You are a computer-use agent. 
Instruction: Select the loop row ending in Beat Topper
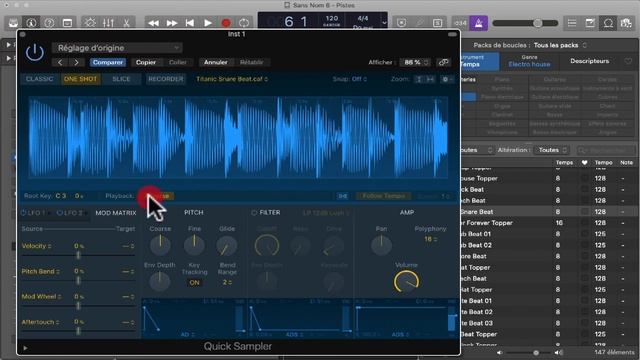point(549,334)
